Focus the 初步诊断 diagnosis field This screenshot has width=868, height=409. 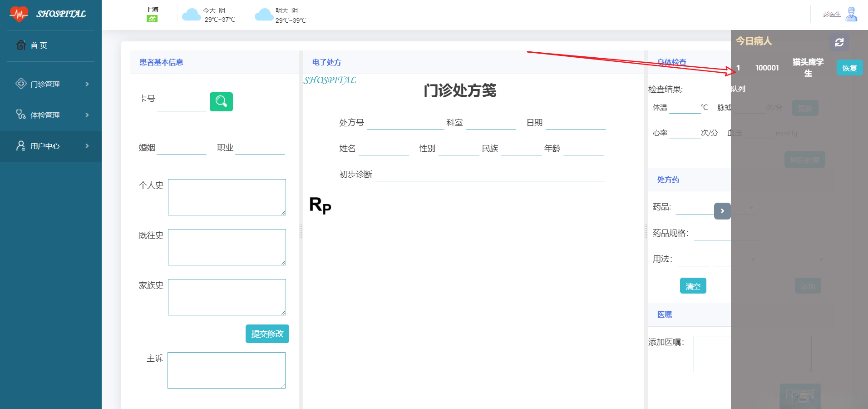(x=490, y=175)
